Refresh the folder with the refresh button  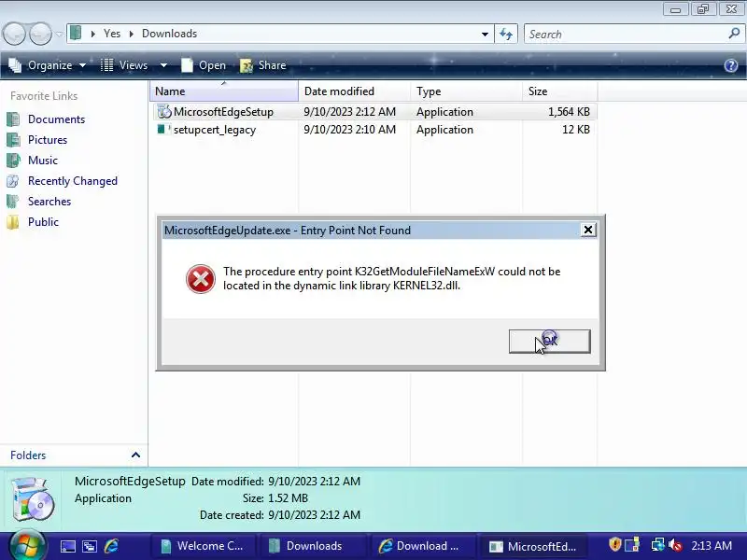click(505, 34)
